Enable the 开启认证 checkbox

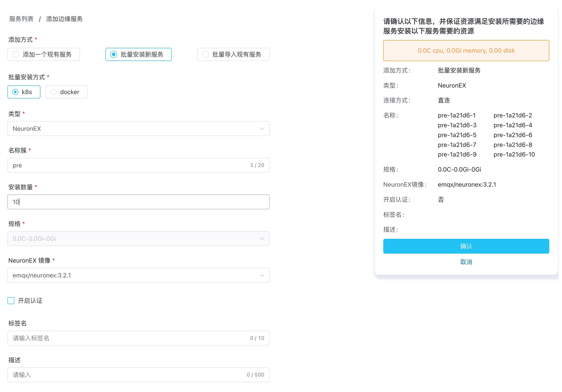(11, 301)
